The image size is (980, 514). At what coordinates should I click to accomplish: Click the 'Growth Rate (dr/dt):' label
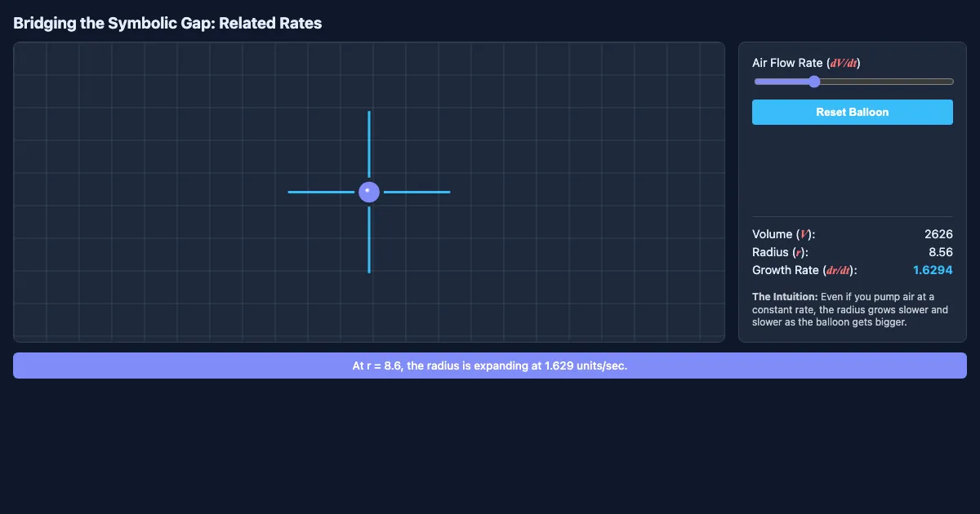click(x=804, y=270)
